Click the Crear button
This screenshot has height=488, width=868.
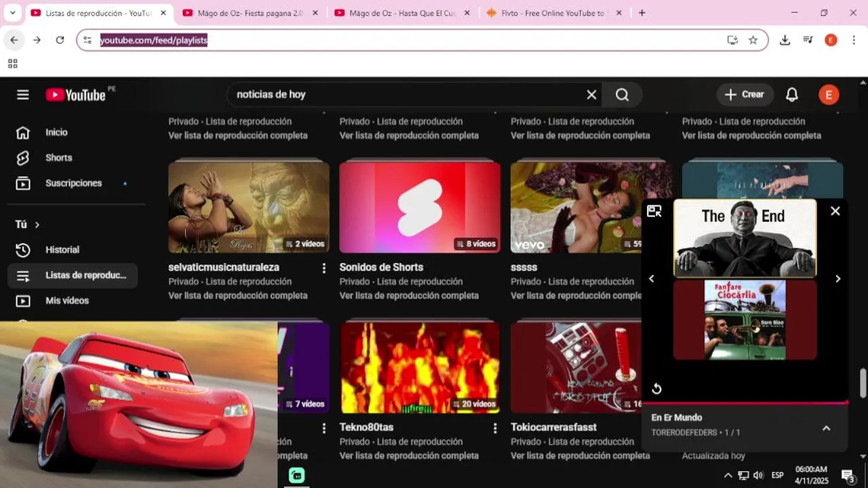(x=745, y=95)
